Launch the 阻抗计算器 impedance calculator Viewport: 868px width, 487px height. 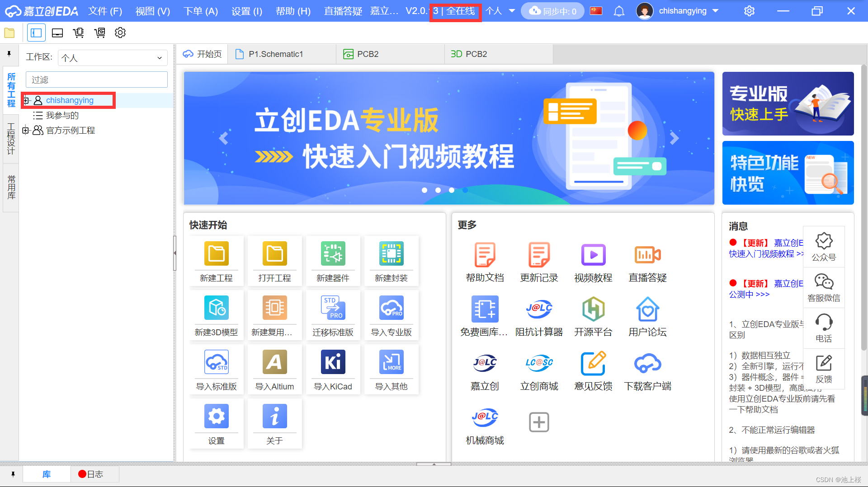point(539,315)
